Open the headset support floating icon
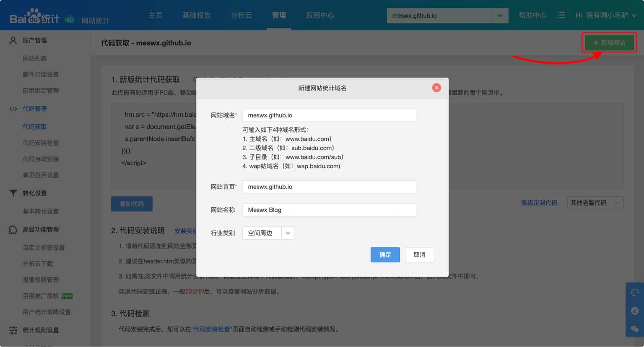Image resolution: width=644 pixels, height=347 pixels. click(x=635, y=292)
